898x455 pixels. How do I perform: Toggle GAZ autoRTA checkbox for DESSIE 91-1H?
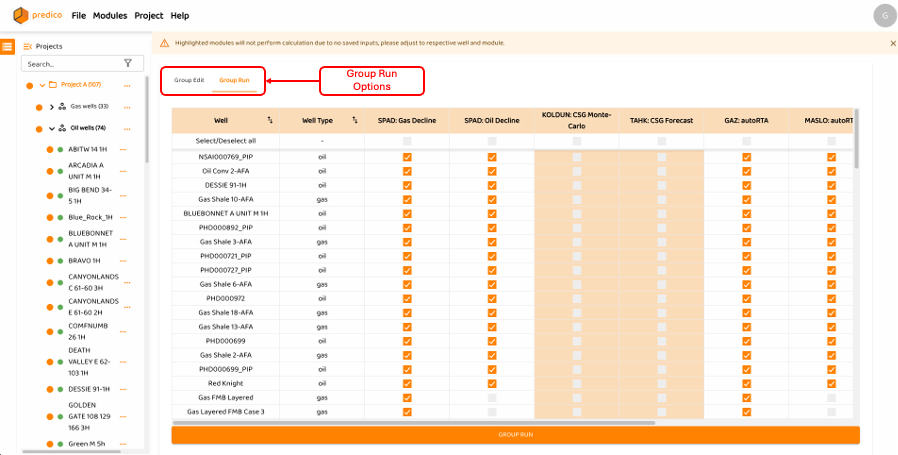coord(747,185)
